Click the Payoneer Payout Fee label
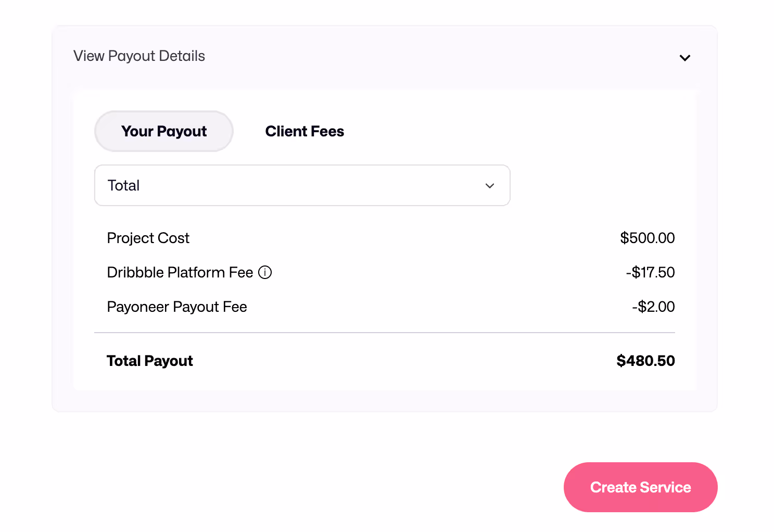The width and height of the screenshot is (774, 532). point(177,307)
